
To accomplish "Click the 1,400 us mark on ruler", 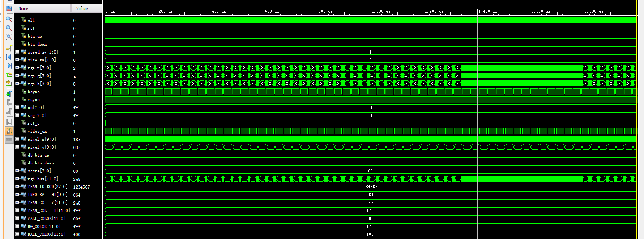I will (488, 11).
